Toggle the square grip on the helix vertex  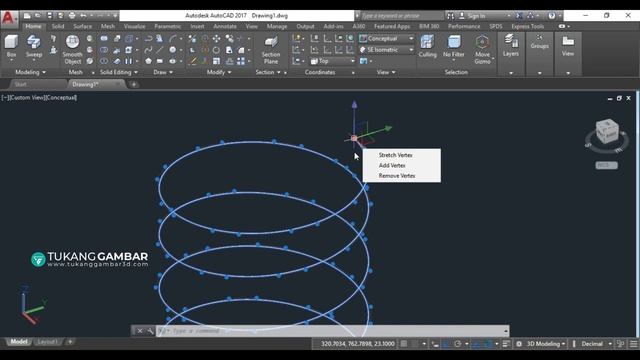tap(354, 138)
